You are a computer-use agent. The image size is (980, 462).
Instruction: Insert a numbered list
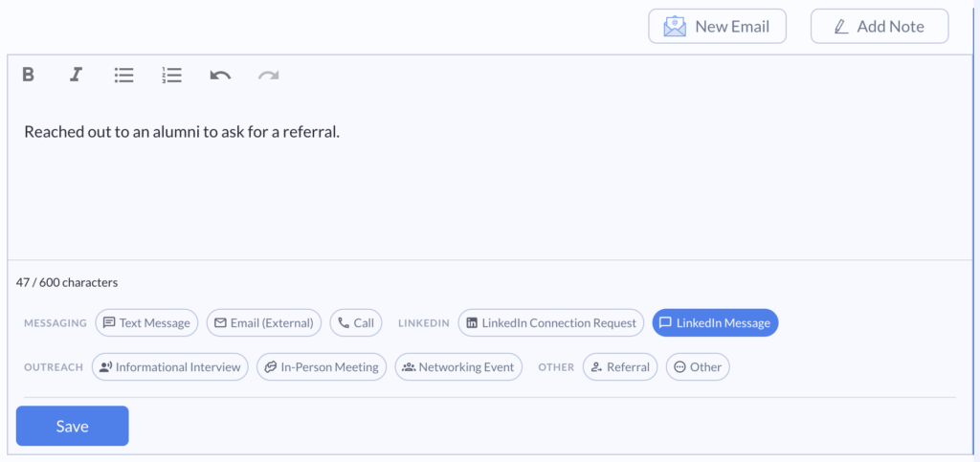point(171,75)
